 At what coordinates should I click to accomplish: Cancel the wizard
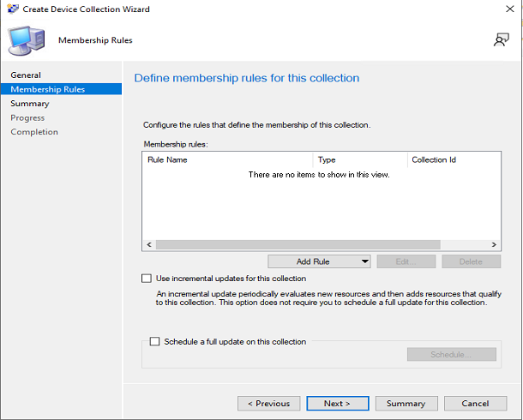475,403
